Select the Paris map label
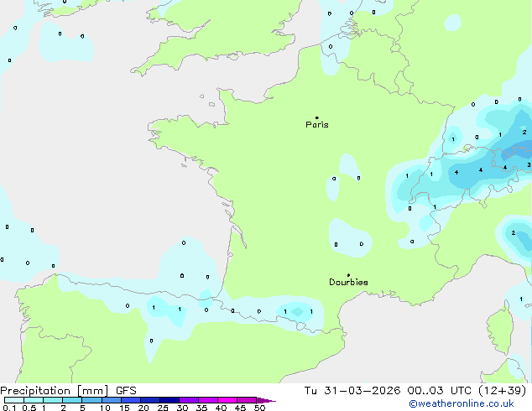The image size is (532, 411). 317,125
